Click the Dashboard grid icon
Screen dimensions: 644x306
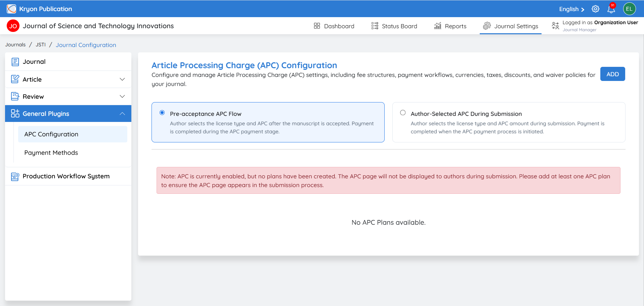pos(317,26)
